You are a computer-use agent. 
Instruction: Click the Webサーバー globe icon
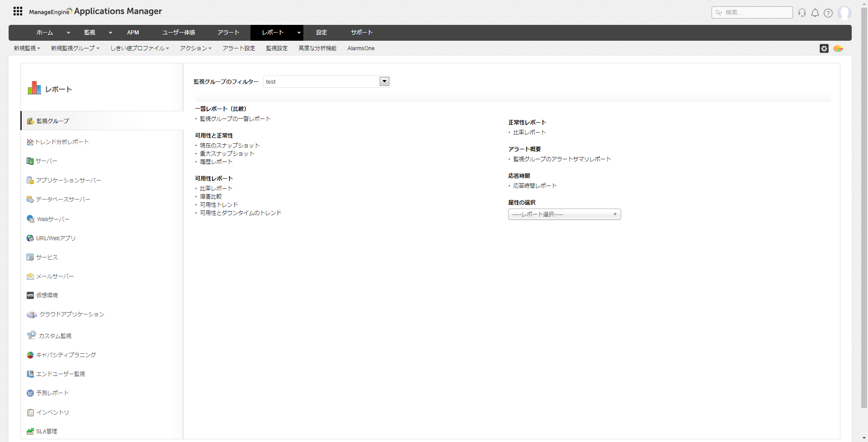click(x=31, y=219)
